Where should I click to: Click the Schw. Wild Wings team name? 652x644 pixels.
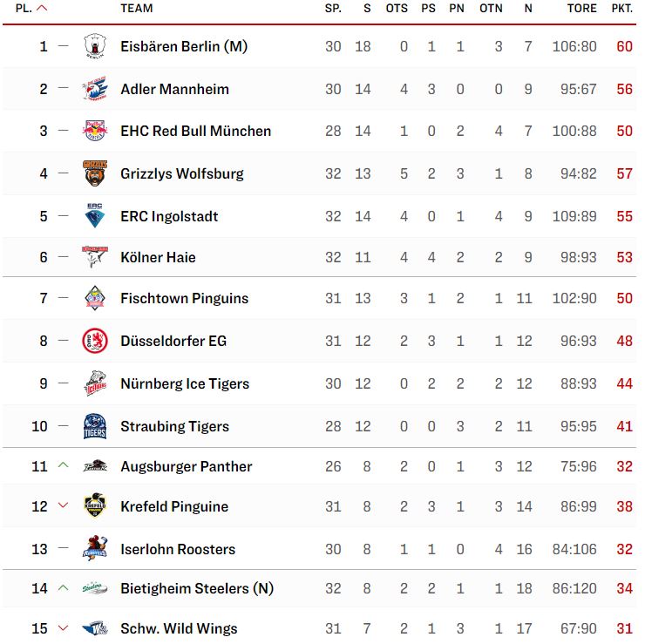click(179, 628)
